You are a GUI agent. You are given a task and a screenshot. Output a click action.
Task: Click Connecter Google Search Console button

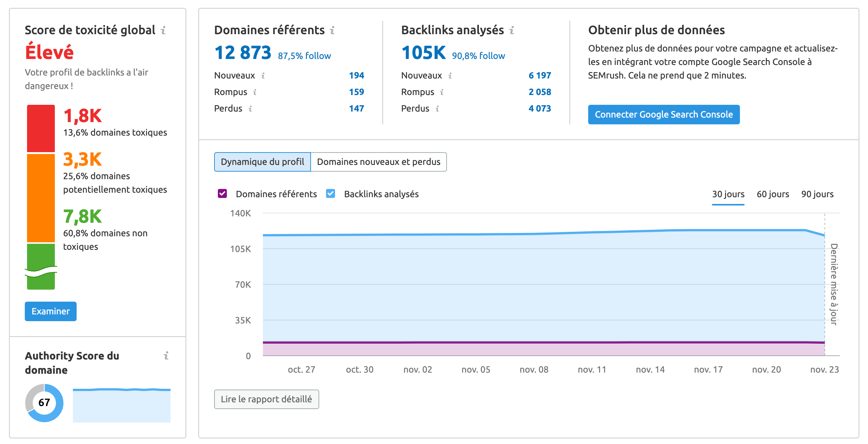click(664, 115)
